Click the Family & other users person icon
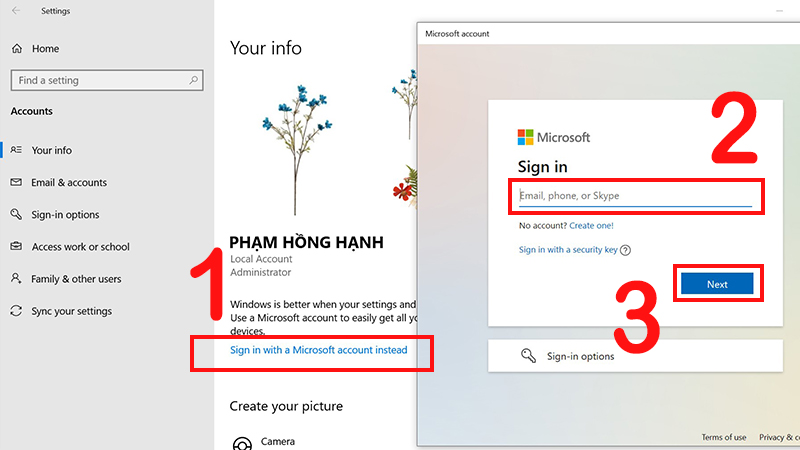 16,279
